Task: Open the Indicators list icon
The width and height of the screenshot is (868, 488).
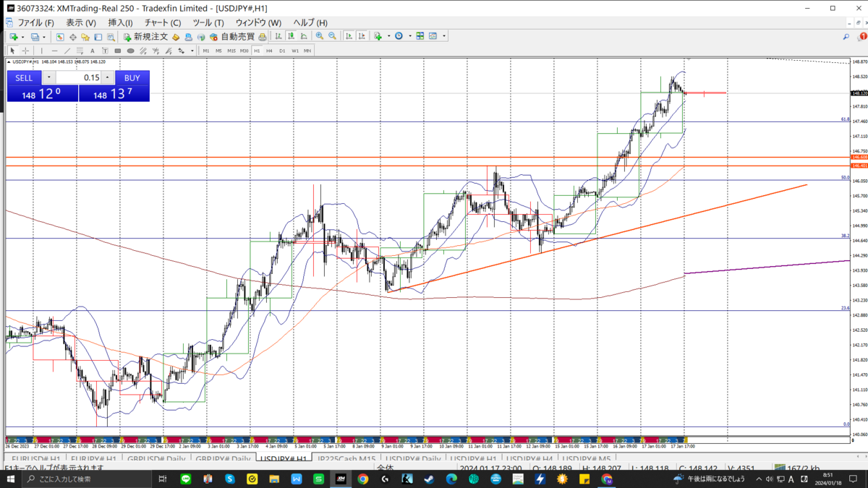Action: (378, 36)
